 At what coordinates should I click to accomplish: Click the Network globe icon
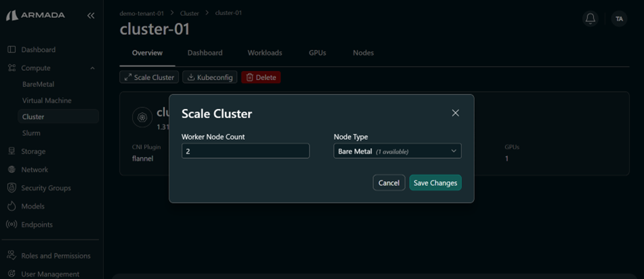[12, 169]
